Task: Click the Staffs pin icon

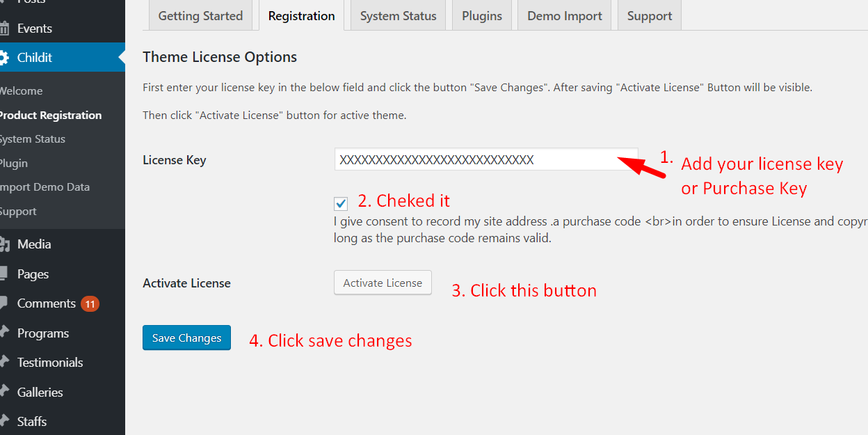Action: tap(4, 422)
